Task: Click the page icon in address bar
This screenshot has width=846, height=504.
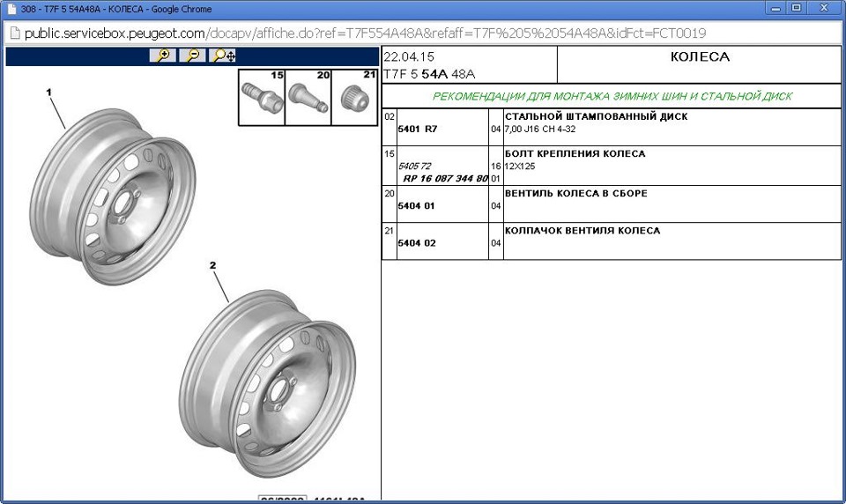Action: point(15,33)
